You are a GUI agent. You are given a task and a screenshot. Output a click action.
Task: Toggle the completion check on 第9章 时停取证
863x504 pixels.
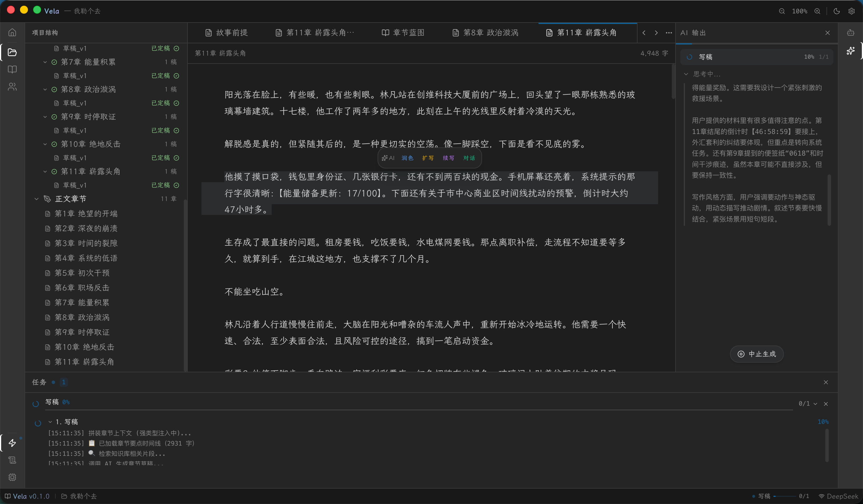point(54,117)
